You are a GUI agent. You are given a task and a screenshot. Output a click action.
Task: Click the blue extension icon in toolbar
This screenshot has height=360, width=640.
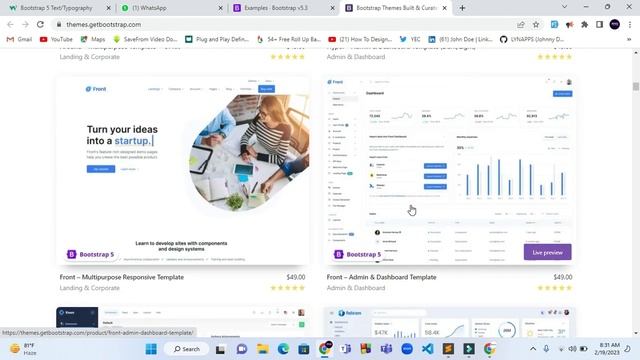tap(554, 25)
